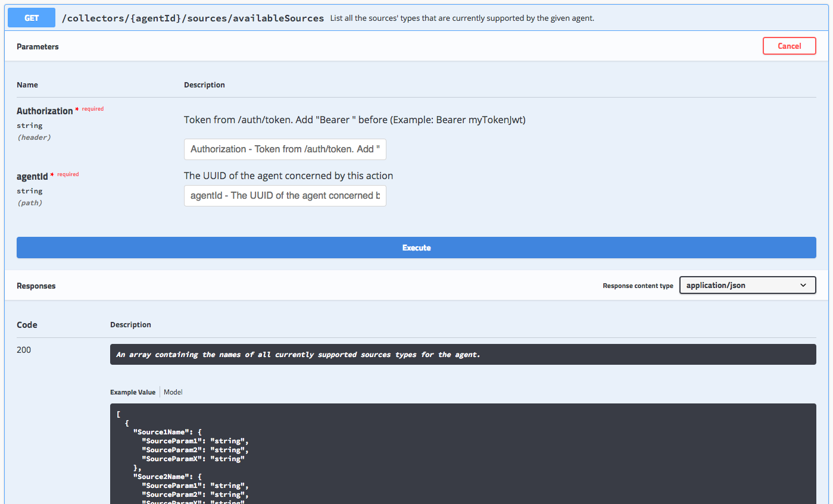Click the chevron arrow on application/json selector
This screenshot has width=833, height=504.
[x=804, y=286]
